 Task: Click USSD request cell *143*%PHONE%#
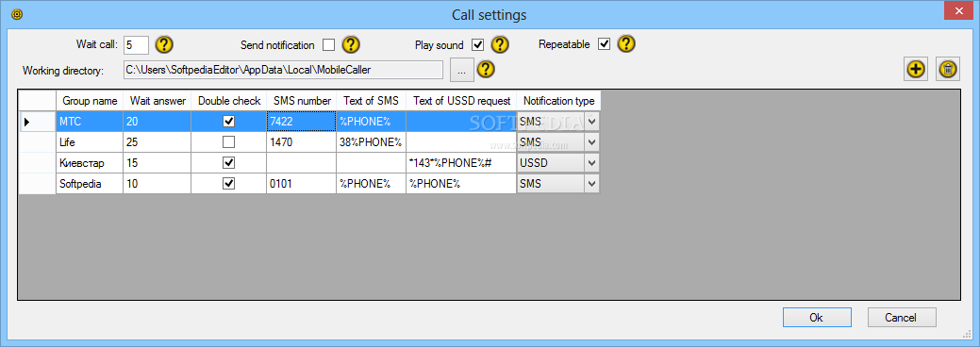coord(461,162)
